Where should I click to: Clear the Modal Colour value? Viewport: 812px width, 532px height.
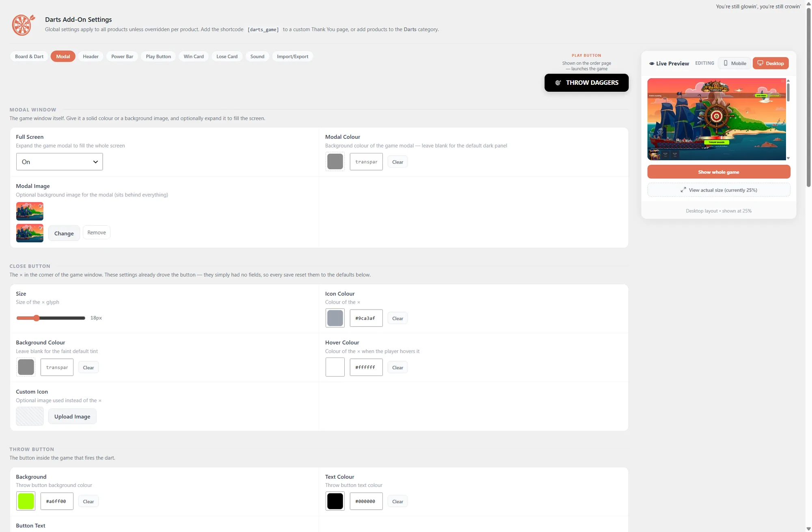(x=397, y=162)
